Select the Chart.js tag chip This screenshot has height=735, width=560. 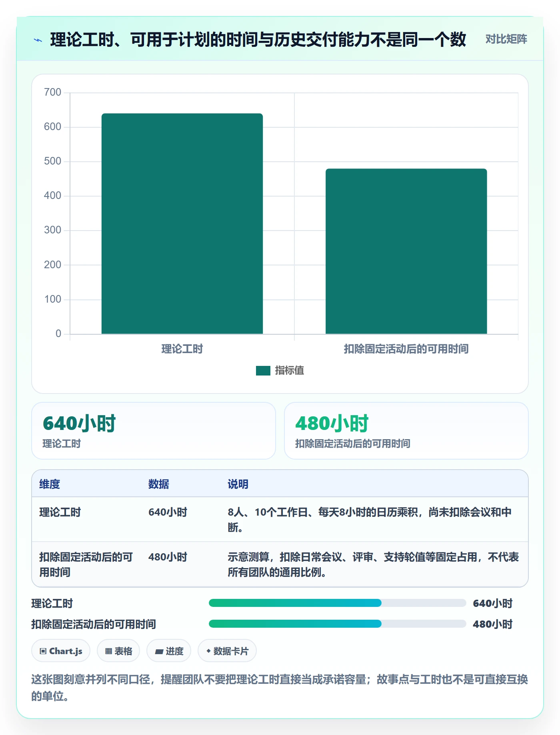tap(61, 651)
